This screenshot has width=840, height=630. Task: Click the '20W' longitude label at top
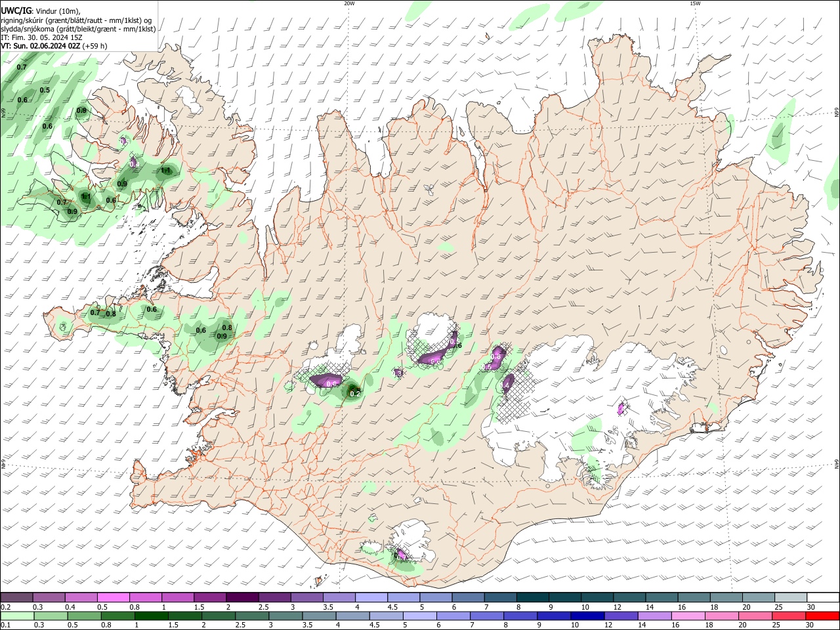(349, 3)
